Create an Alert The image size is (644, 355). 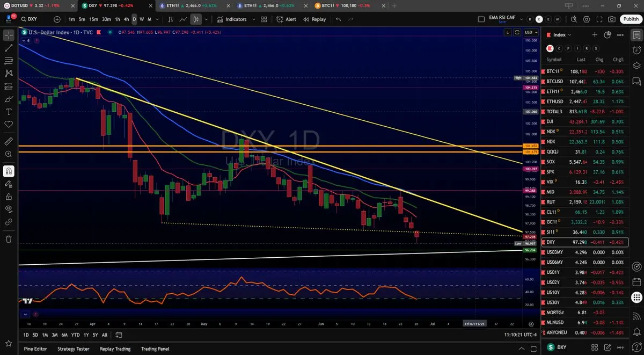[x=287, y=19]
